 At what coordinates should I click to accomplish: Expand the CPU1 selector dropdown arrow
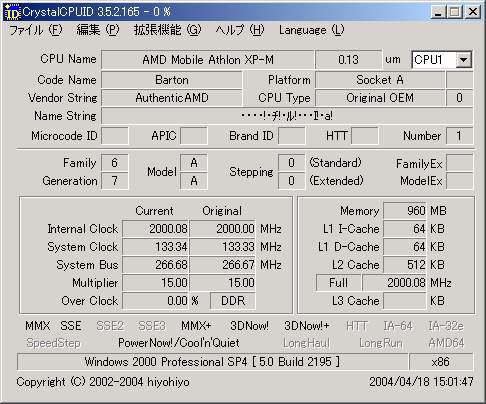[463, 60]
